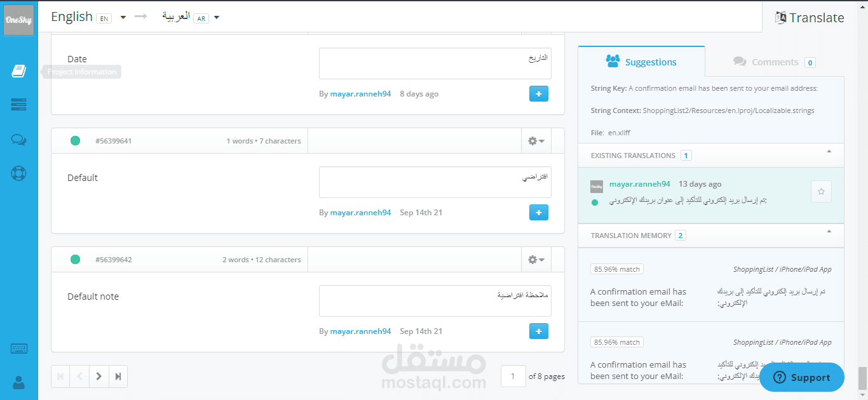Viewport: 868px width, 400px height.
Task: Click avatar next to mayar.ranneh94 suggestion
Action: click(596, 186)
